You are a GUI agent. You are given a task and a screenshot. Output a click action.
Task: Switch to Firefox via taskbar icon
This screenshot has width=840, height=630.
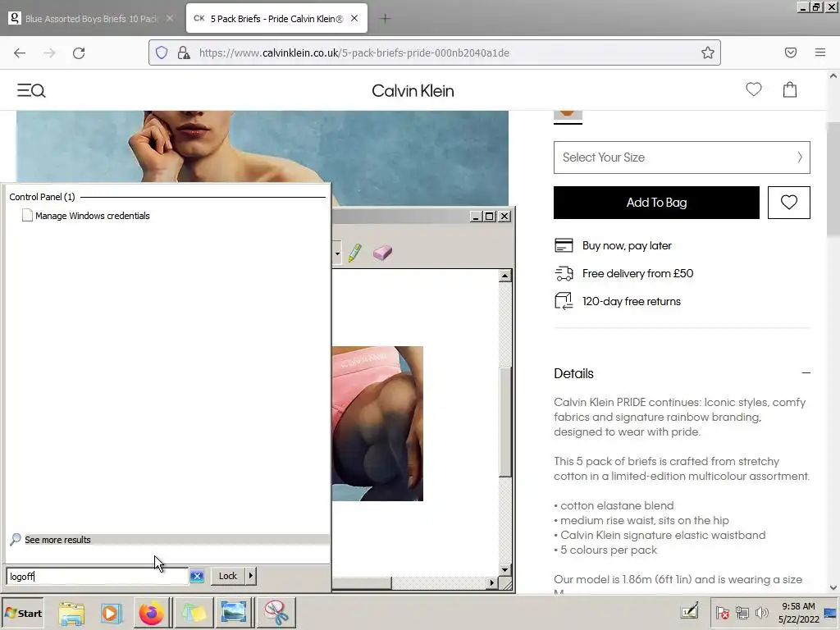point(152,613)
